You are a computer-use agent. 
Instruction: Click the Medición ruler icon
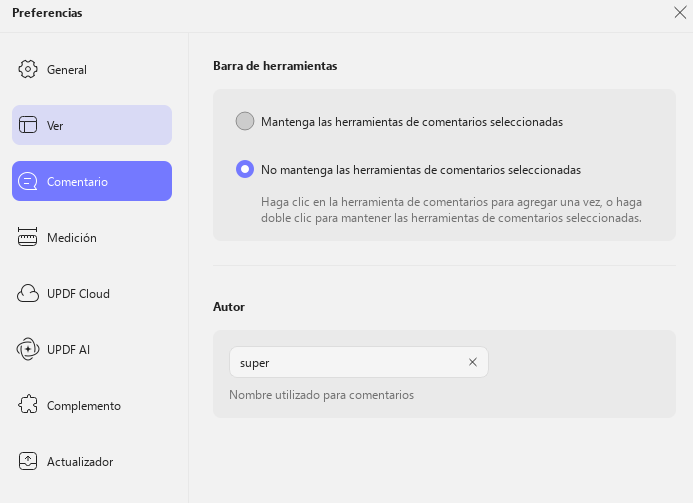pyautogui.click(x=28, y=237)
